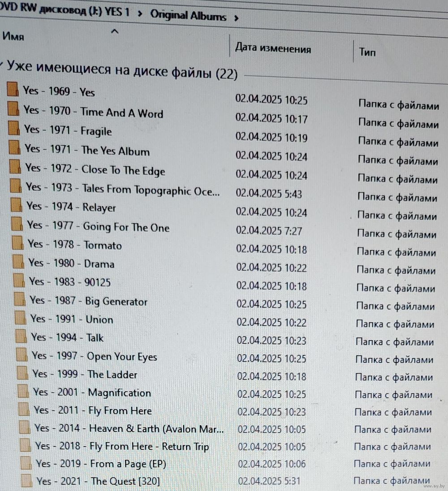
Task: Click the name 'Yes - 1974 - Relayer'
Action: [71, 207]
